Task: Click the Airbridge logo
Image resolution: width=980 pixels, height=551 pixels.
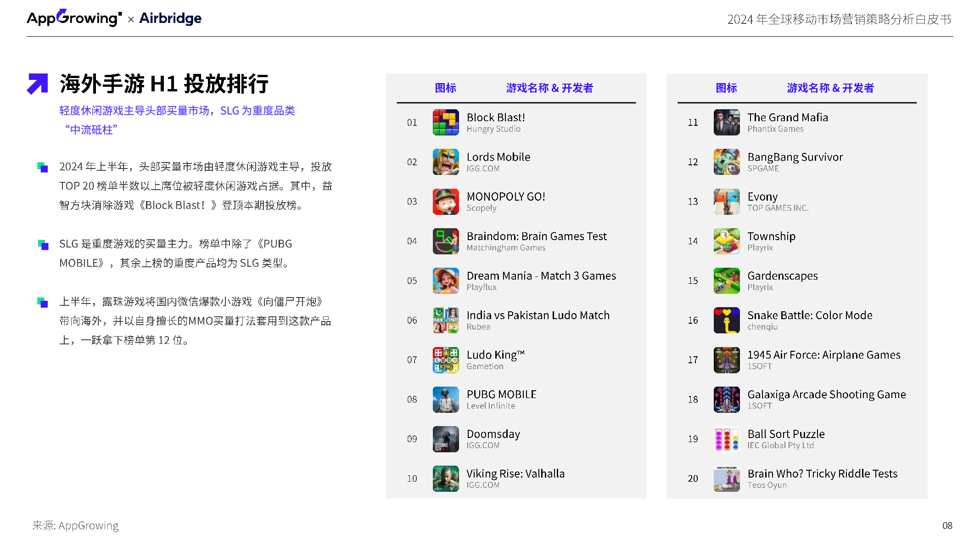Action: tap(170, 18)
